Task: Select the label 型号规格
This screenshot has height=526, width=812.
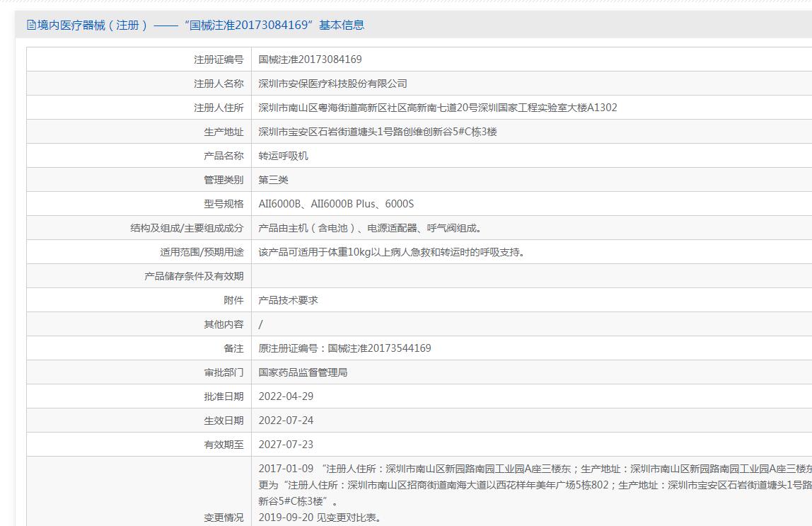Action: point(224,204)
